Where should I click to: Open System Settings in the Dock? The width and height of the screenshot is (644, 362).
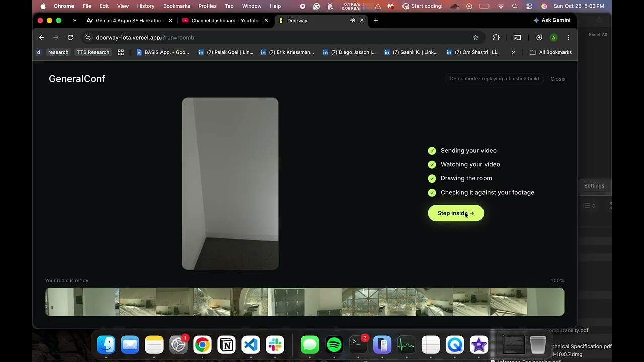178,345
